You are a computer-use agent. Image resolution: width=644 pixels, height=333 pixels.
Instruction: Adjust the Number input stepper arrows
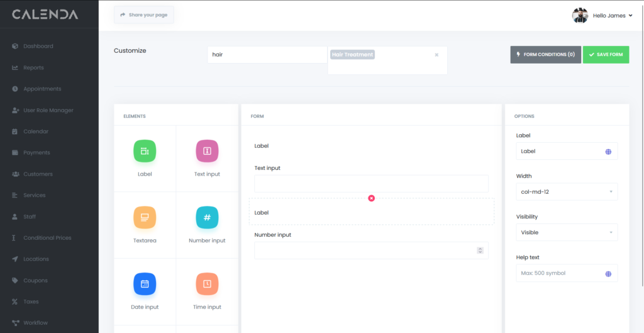point(480,251)
